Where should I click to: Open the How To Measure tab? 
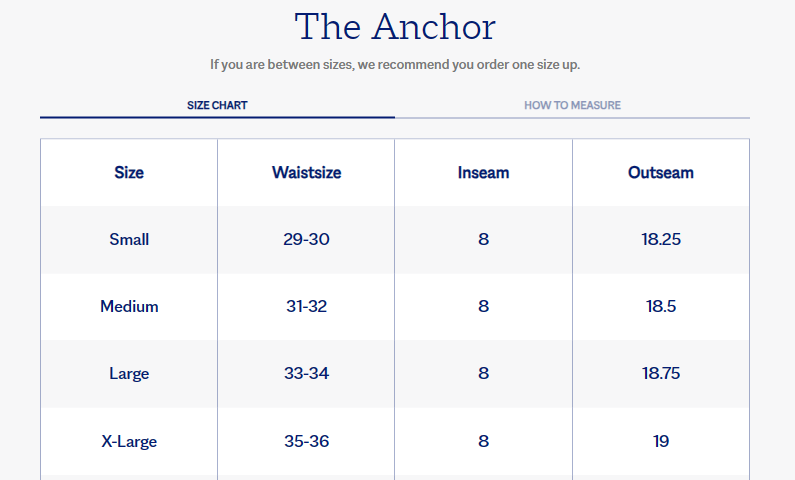point(572,105)
